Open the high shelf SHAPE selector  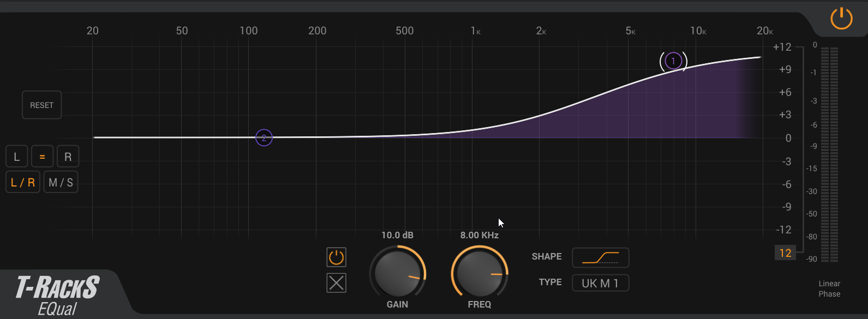pos(600,257)
